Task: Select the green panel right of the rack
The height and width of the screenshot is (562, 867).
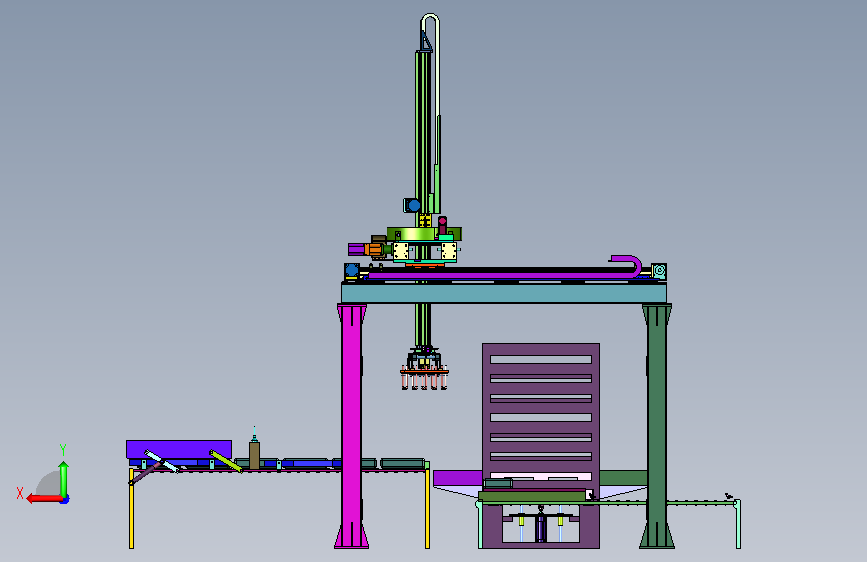Action: 623,478
